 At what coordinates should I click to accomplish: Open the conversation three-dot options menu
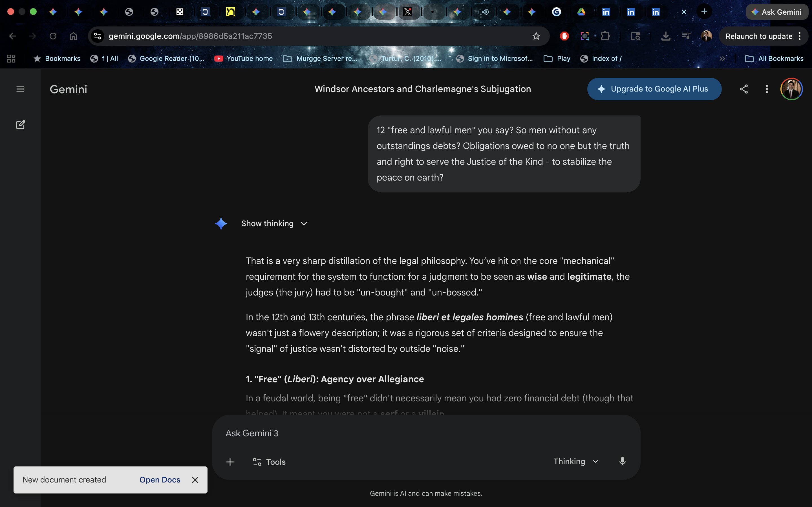[x=767, y=89]
